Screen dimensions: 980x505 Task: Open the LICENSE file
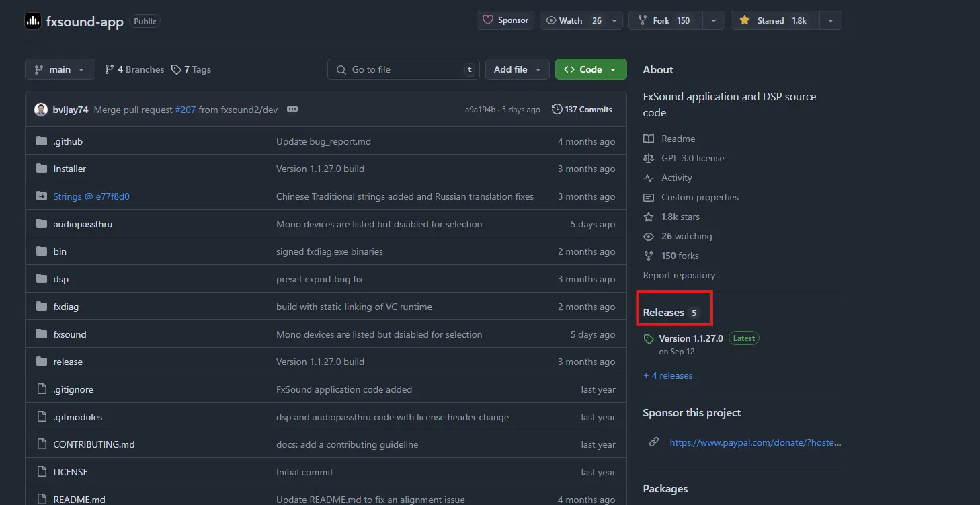71,472
